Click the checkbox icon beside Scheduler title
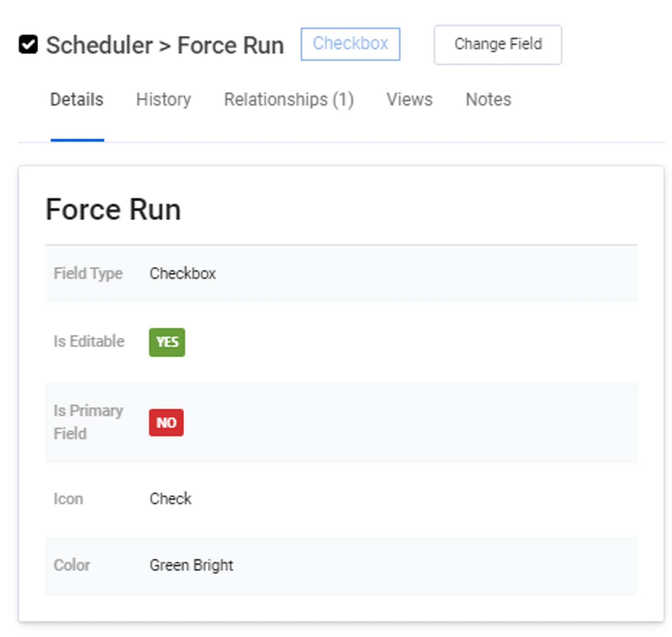 tap(28, 44)
